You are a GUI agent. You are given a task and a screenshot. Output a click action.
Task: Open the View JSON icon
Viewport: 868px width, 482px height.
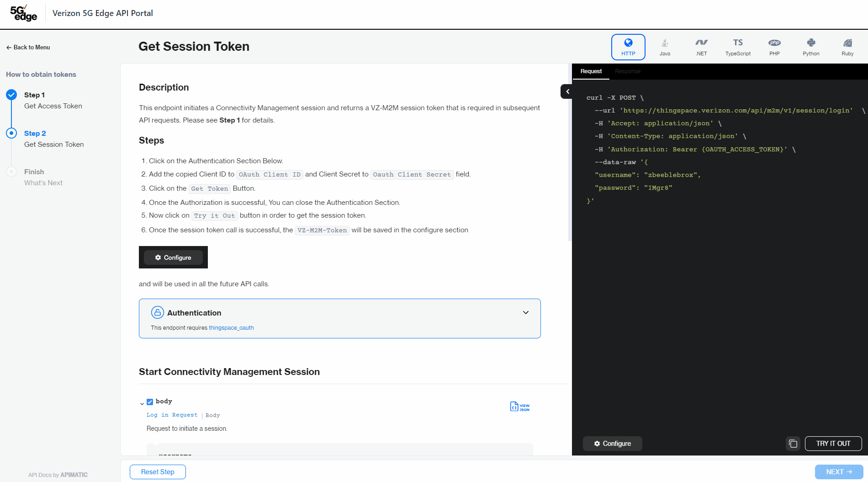520,407
